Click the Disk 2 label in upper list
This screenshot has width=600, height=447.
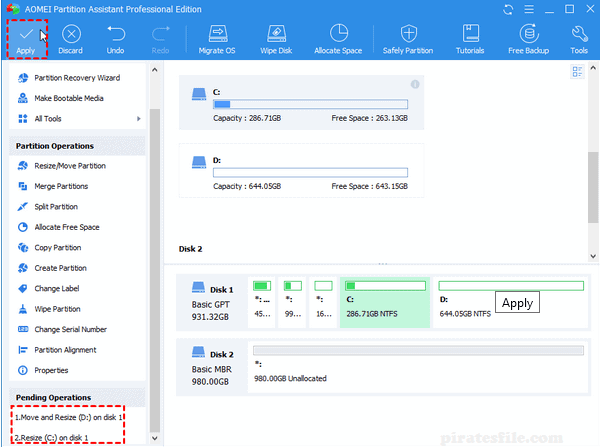pyautogui.click(x=191, y=249)
